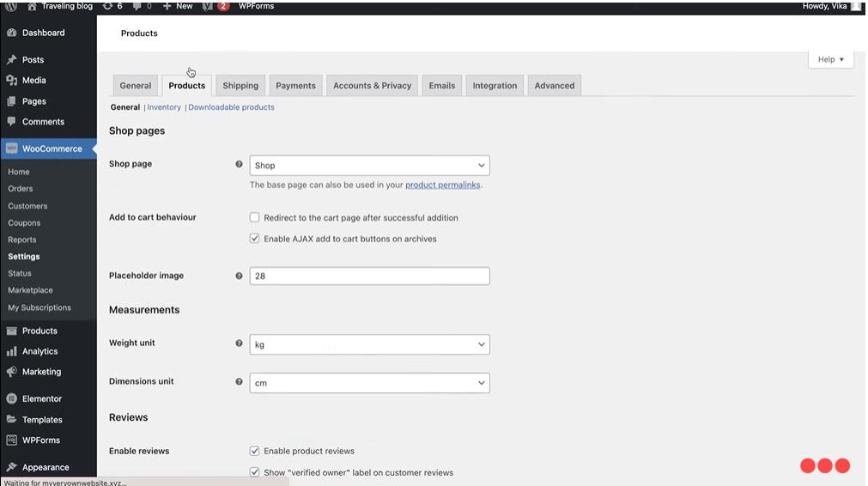Click the Appearance paintbrush icon
The width and height of the screenshot is (868, 486).
point(12,466)
